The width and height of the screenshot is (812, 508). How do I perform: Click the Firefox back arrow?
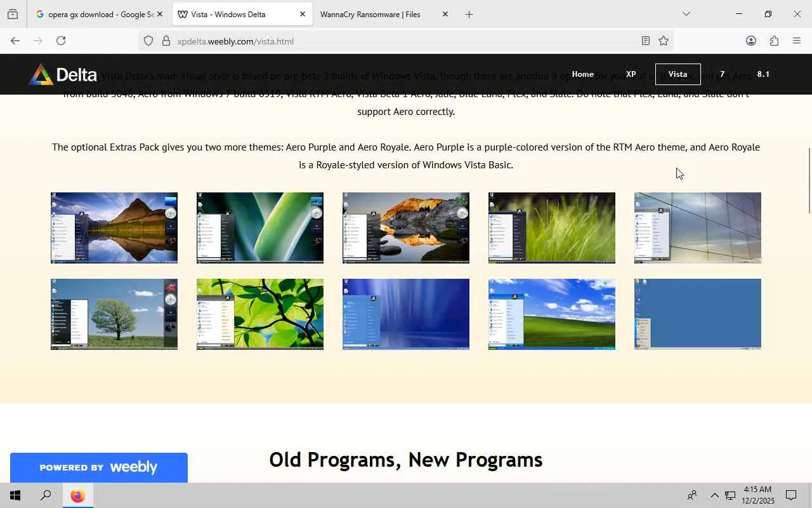[x=15, y=41]
